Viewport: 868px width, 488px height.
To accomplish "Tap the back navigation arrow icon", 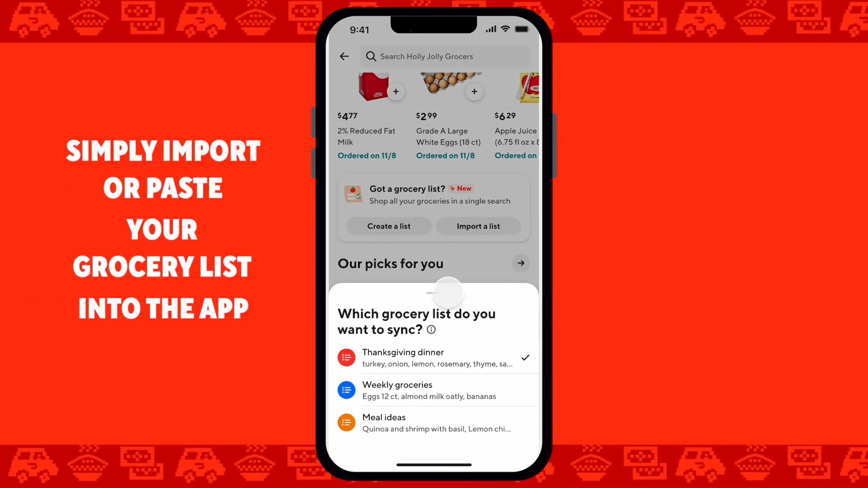I will 344,56.
